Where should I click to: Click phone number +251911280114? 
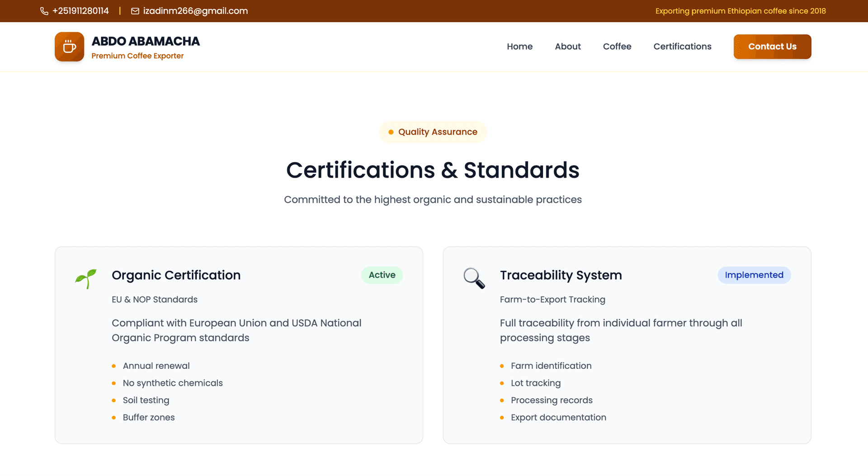[x=80, y=11]
